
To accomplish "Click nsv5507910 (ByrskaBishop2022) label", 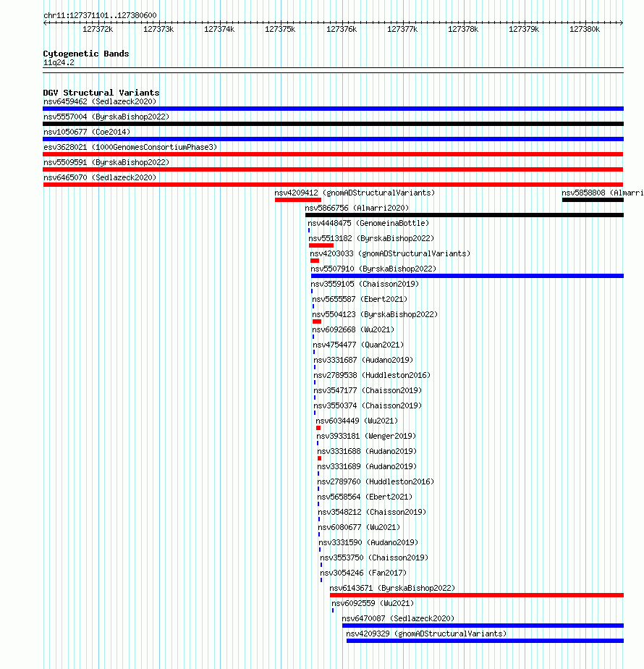I will coord(373,269).
